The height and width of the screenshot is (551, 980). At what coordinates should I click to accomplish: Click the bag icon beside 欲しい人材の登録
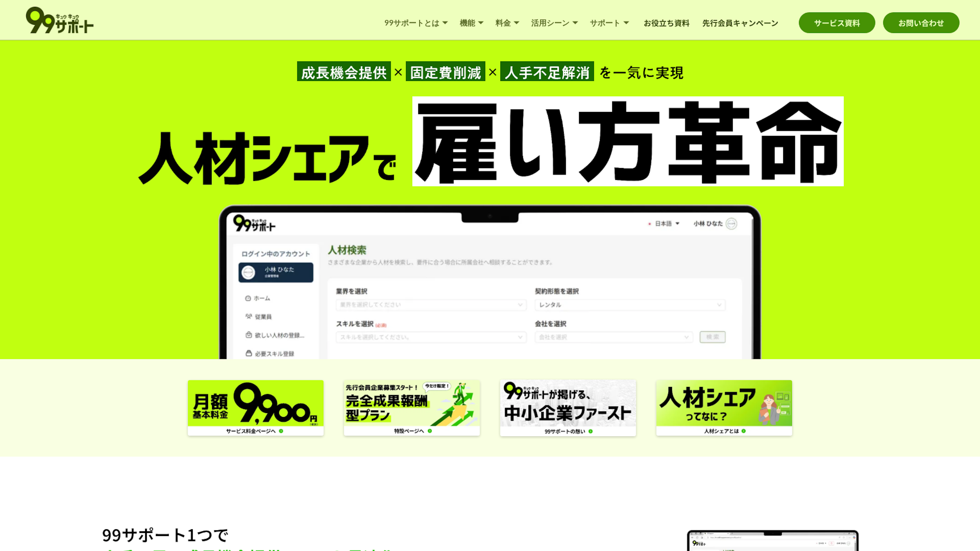[248, 335]
